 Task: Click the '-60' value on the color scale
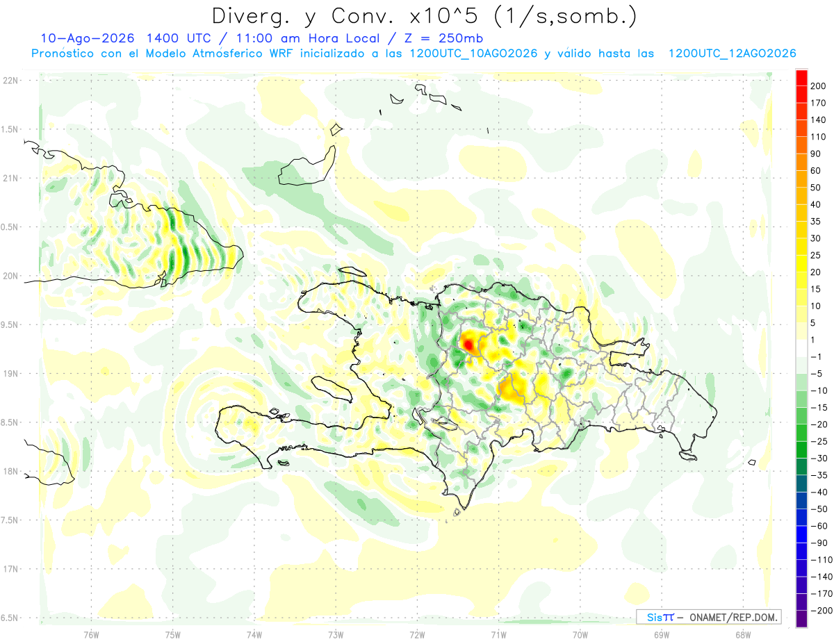(x=820, y=526)
